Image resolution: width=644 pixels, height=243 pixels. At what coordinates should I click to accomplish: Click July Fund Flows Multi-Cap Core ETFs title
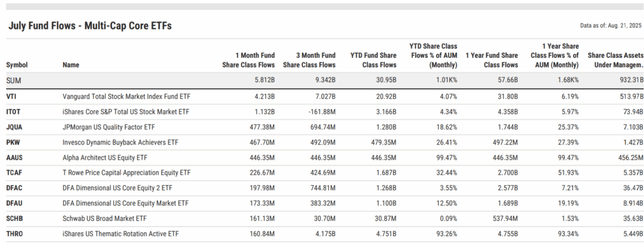(x=90, y=25)
